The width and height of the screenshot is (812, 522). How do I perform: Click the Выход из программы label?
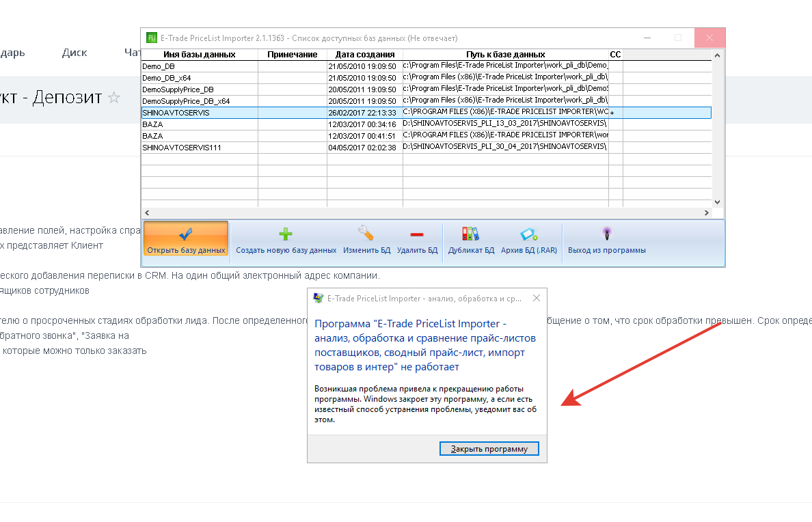click(x=607, y=250)
